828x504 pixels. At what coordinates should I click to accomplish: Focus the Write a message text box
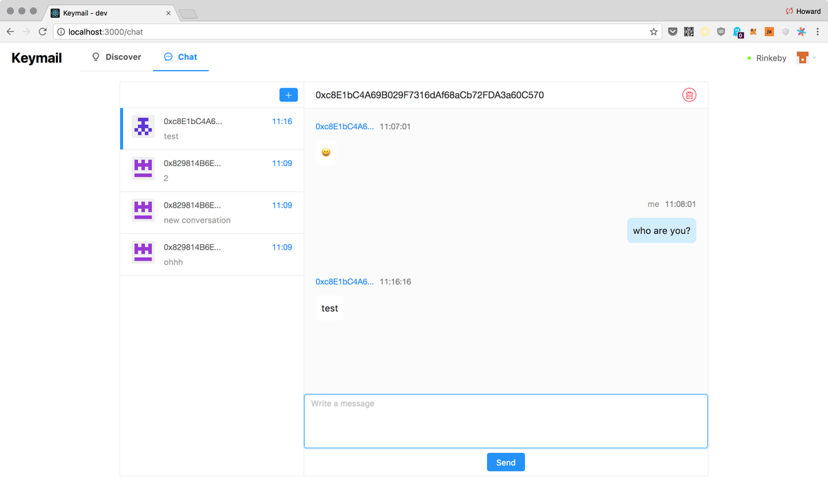pyautogui.click(x=506, y=421)
